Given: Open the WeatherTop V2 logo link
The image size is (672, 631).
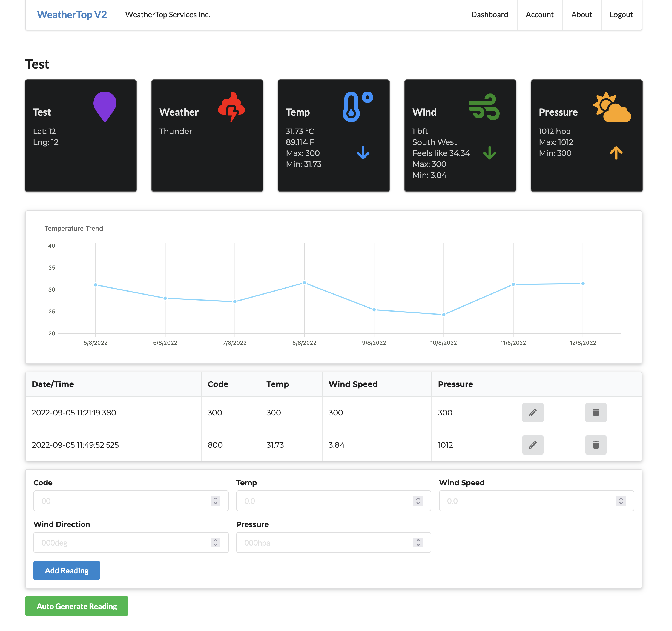Looking at the screenshot, I should pyautogui.click(x=72, y=15).
